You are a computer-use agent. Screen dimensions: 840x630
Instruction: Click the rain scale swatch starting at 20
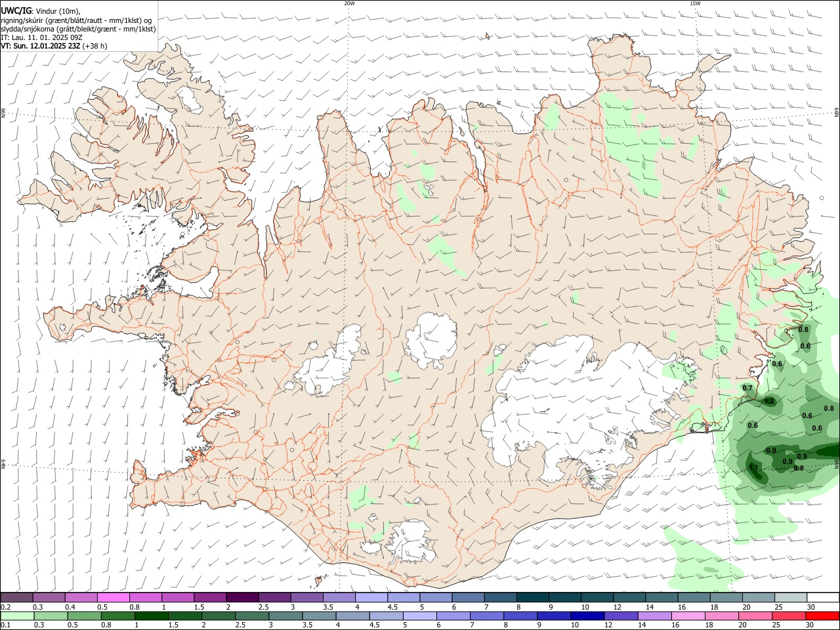tap(754, 616)
